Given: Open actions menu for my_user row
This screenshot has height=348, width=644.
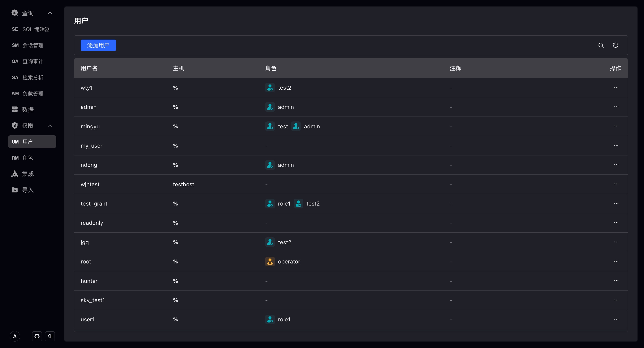Looking at the screenshot, I should click(616, 145).
